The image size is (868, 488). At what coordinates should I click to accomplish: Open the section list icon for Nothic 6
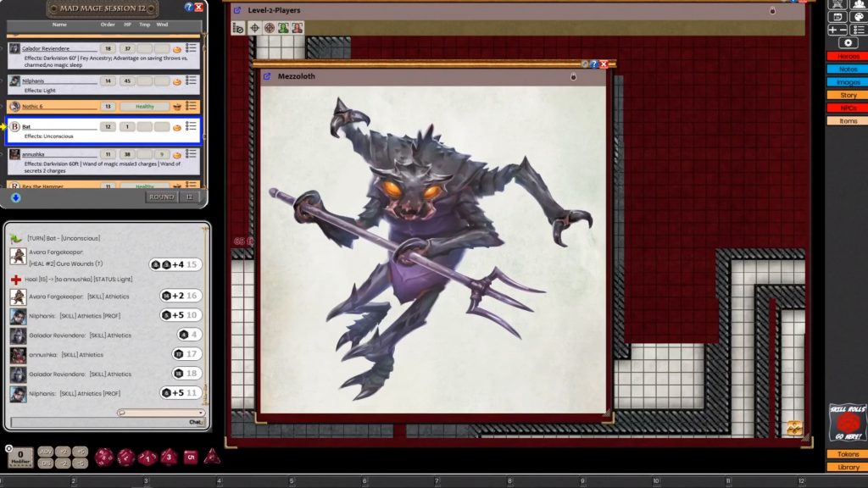[191, 106]
